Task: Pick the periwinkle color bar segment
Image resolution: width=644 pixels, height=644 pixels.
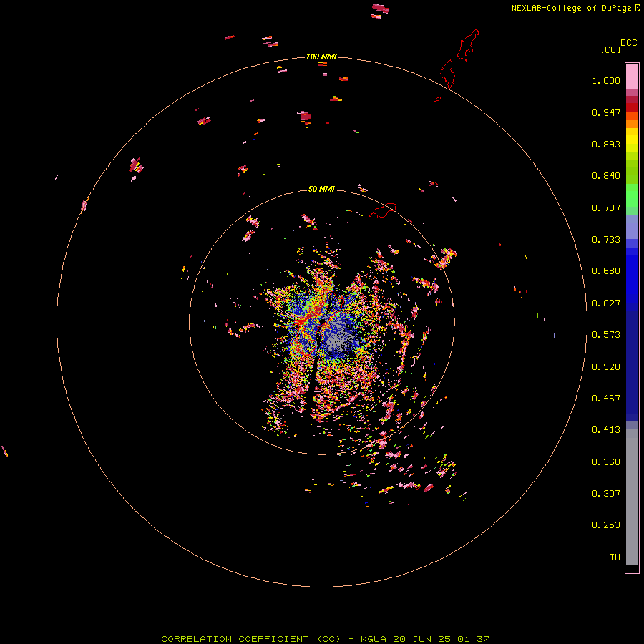Action: [632, 228]
